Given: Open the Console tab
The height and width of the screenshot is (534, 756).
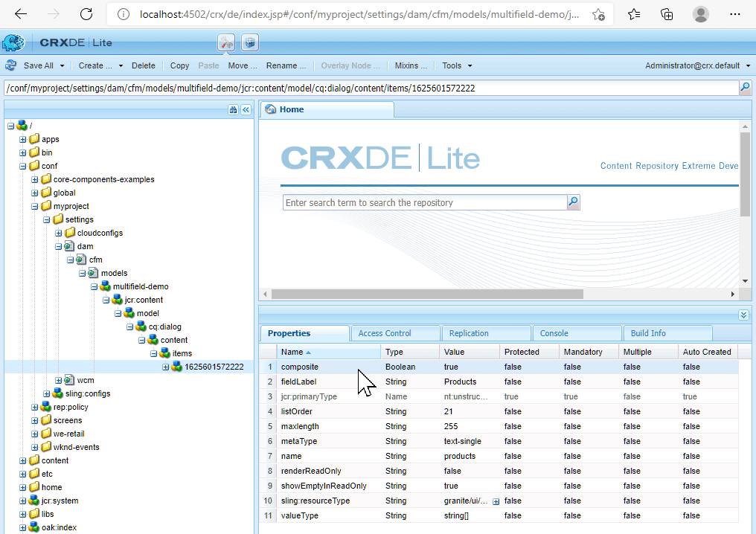Looking at the screenshot, I should point(577,333).
